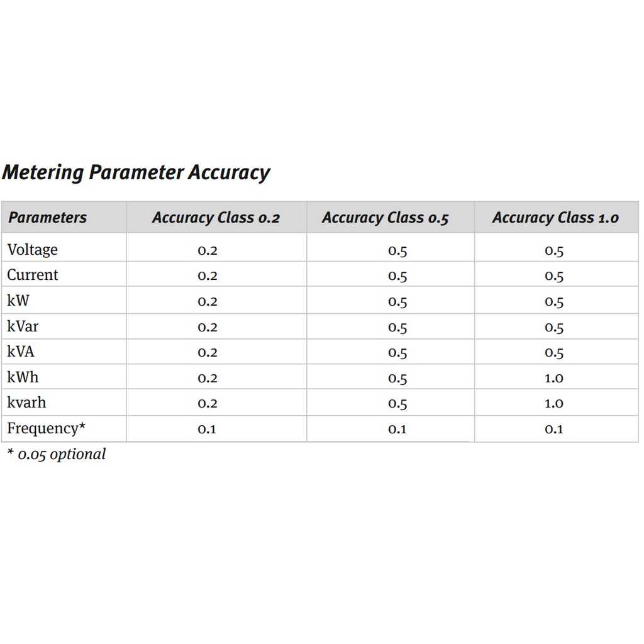Select the kvarh row label
This screenshot has width=644, height=644.
click(x=26, y=402)
